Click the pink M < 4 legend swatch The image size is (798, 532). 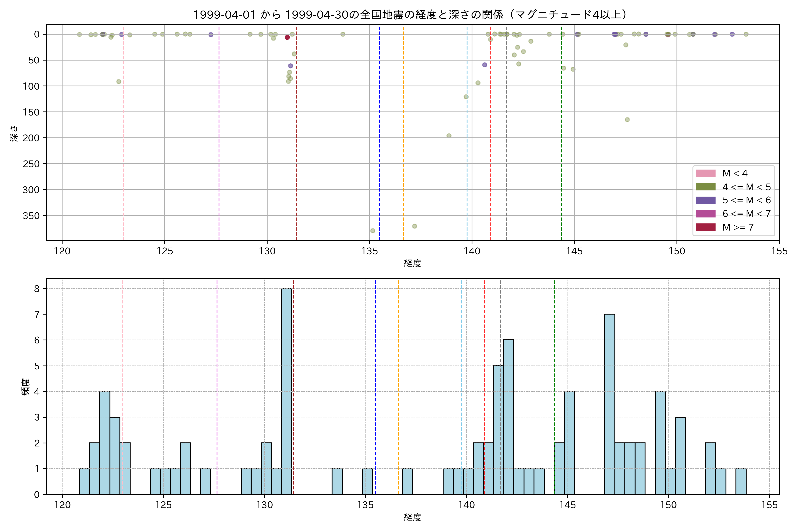tap(705, 173)
